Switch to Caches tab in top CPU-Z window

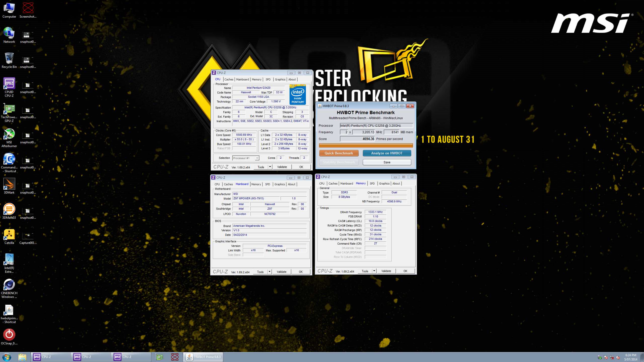click(229, 79)
